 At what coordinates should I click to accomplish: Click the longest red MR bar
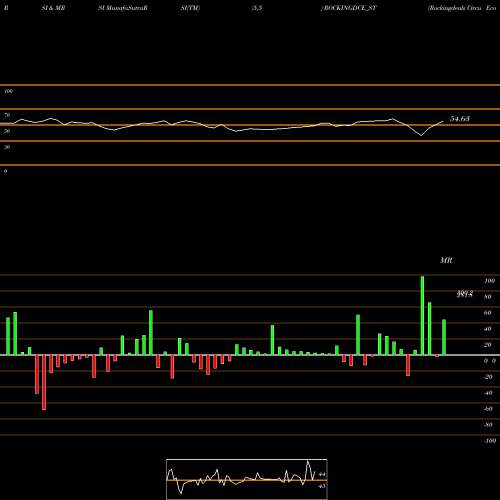(x=44, y=382)
